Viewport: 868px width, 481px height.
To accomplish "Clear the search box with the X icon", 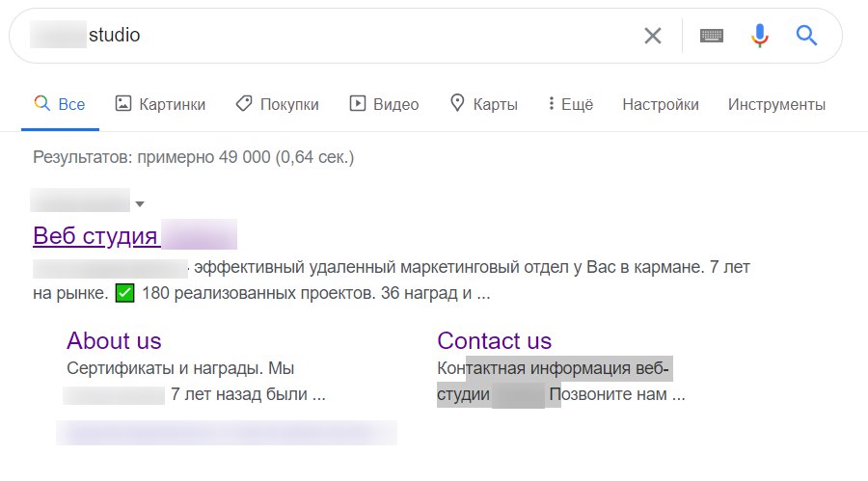I will tap(653, 36).
